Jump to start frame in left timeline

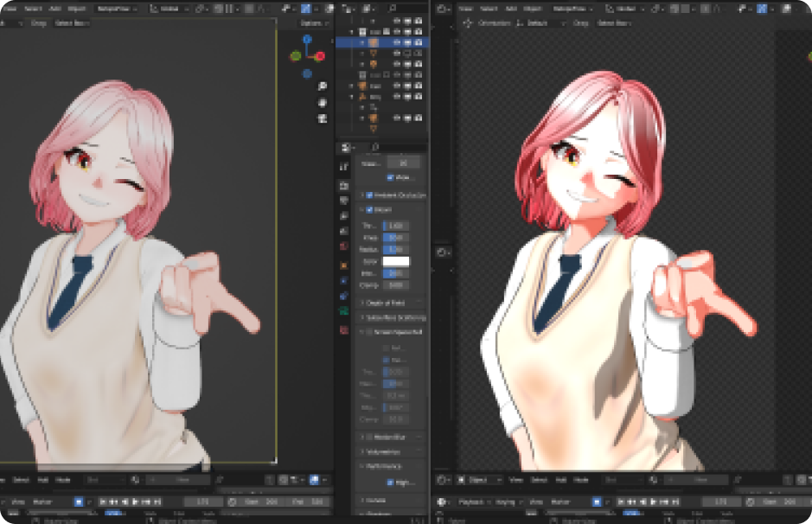[103, 502]
